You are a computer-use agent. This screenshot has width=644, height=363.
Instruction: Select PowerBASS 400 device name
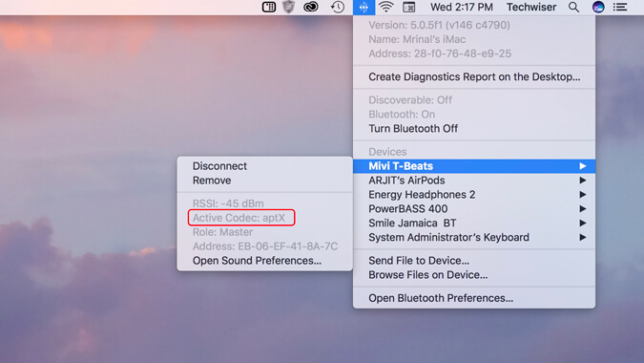407,209
